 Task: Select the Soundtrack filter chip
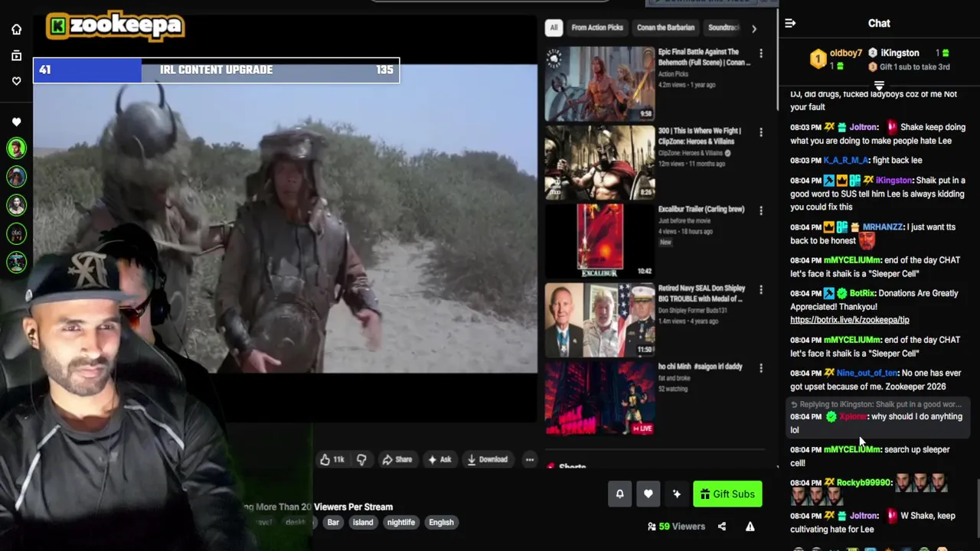pos(723,28)
